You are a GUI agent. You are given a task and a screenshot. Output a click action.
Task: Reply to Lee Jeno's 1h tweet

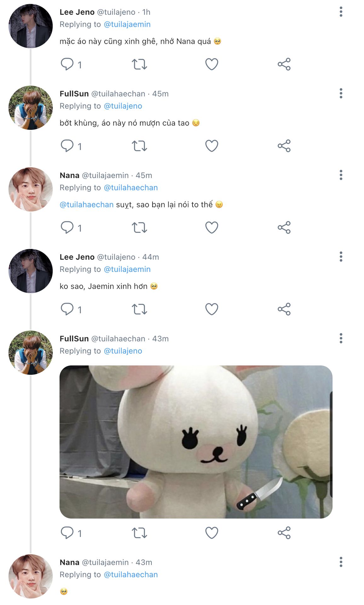[67, 64]
